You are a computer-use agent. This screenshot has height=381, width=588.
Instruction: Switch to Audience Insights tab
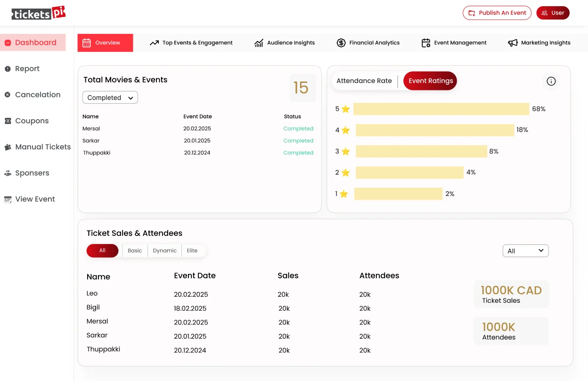tap(285, 43)
